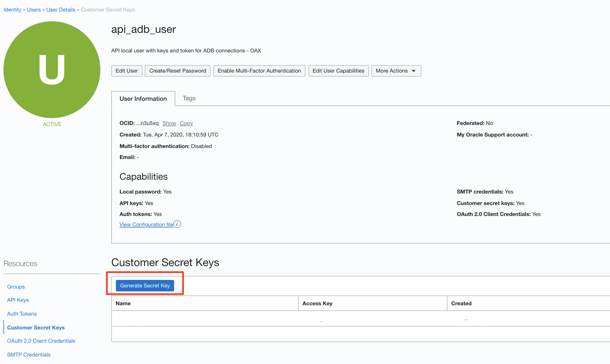
Task: Open View Configuration file link
Action: pyautogui.click(x=146, y=225)
